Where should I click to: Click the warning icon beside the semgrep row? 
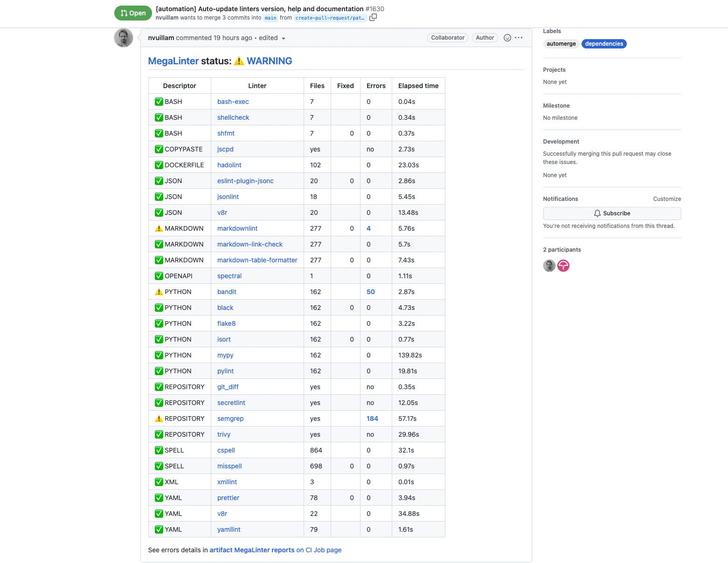pyautogui.click(x=159, y=418)
